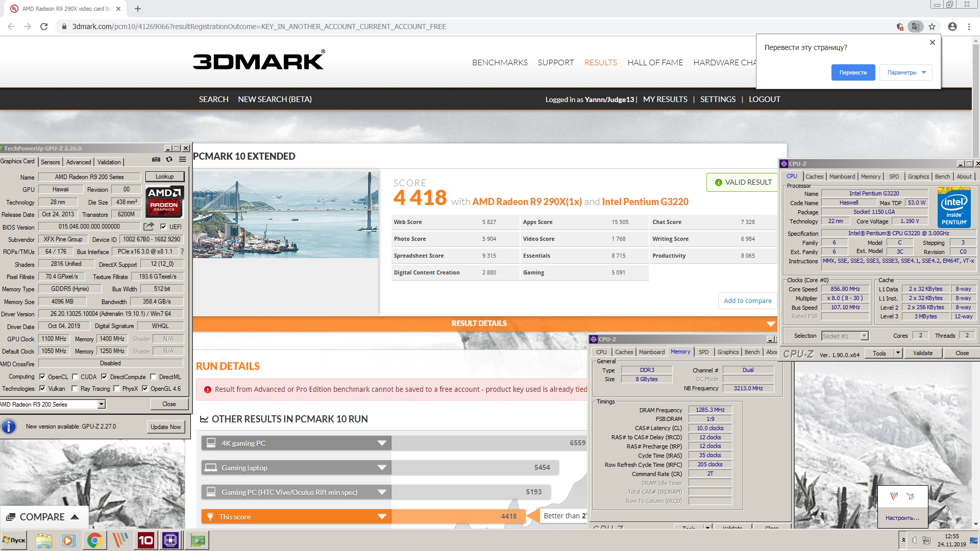Click the 3DMark logo
980x551 pixels.
[x=259, y=60]
